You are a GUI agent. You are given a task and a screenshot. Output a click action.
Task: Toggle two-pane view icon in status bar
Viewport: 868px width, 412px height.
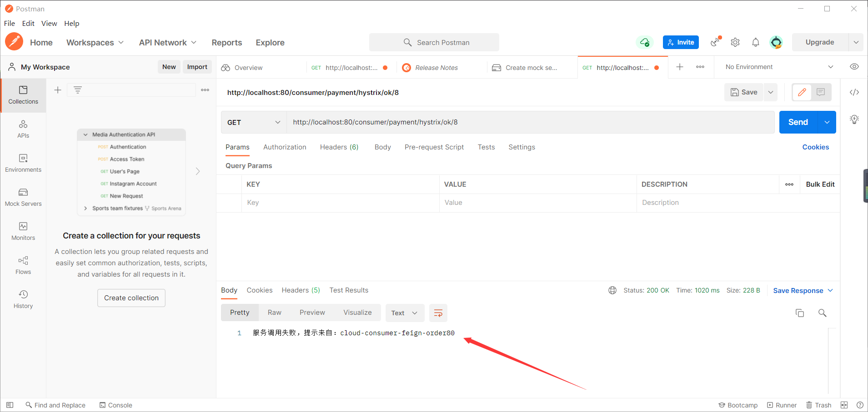(x=844, y=405)
